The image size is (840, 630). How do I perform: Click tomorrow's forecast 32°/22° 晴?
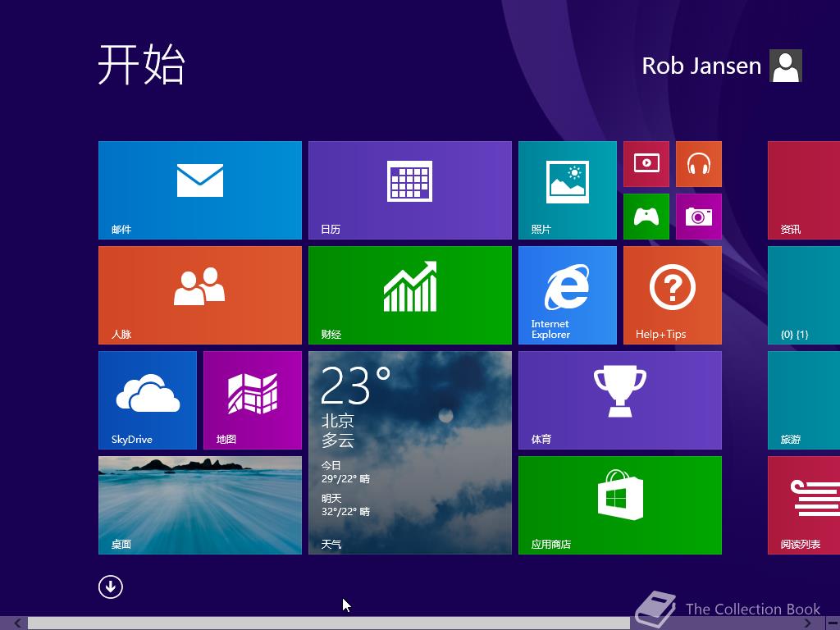[345, 511]
